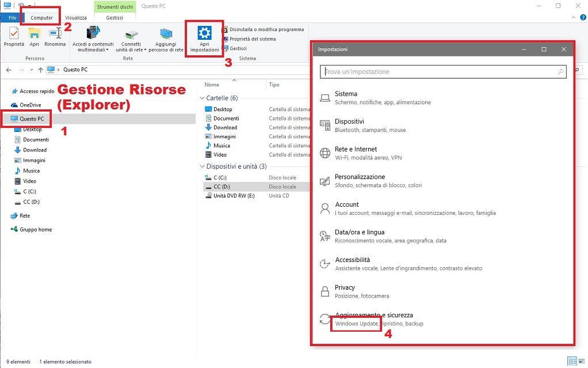This screenshot has height=368, width=588.
Task: Collapse the Cartelle (6) group
Action: pos(202,98)
